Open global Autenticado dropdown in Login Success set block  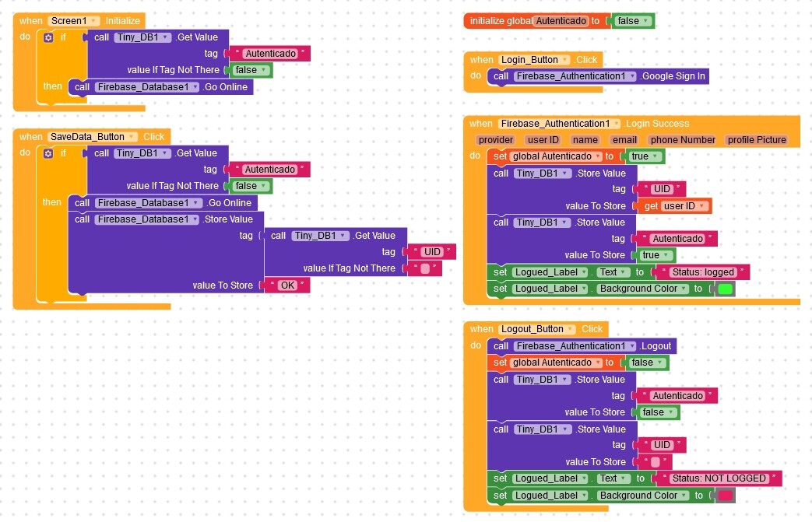(556, 156)
